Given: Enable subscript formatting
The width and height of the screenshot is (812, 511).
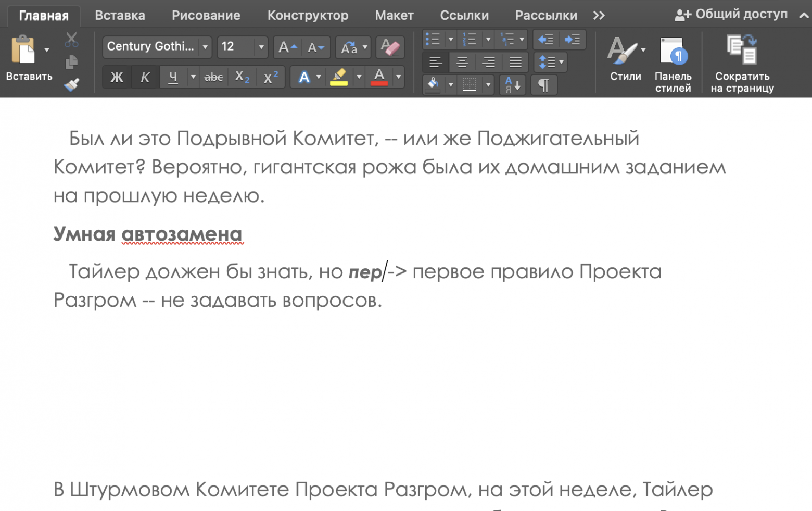Looking at the screenshot, I should [242, 77].
